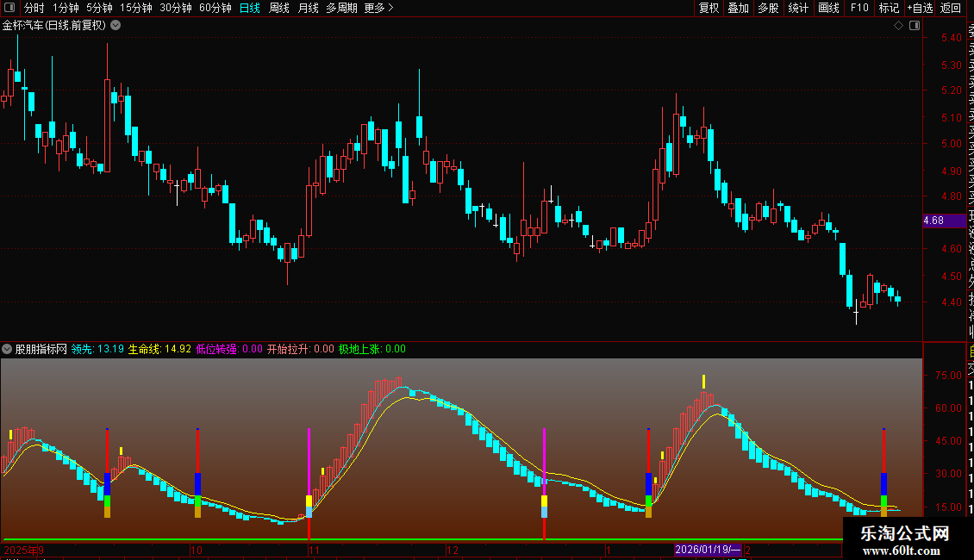Expand the 股朋指标网 indicator dropdown arrow

(7, 349)
